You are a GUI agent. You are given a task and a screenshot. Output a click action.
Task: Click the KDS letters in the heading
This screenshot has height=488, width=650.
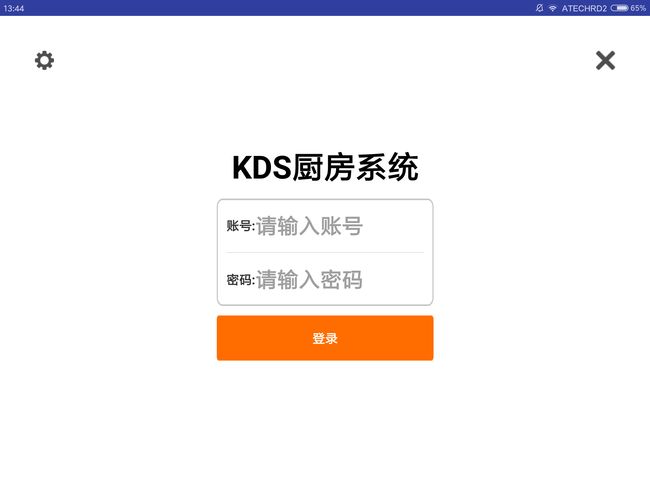262,168
